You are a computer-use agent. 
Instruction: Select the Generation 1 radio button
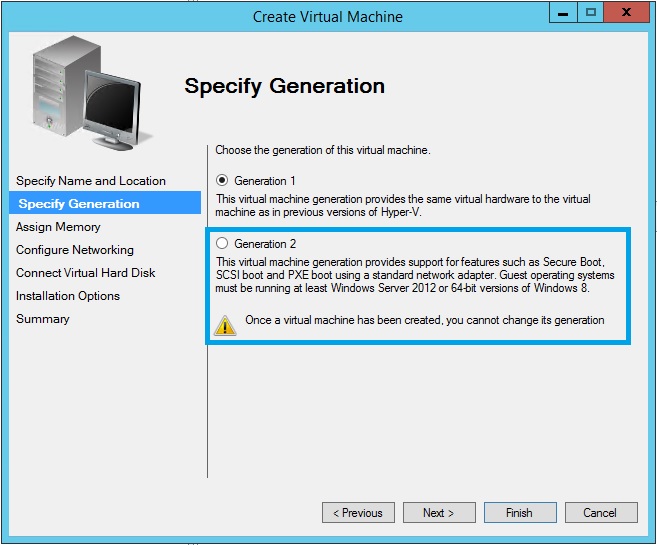(222, 181)
